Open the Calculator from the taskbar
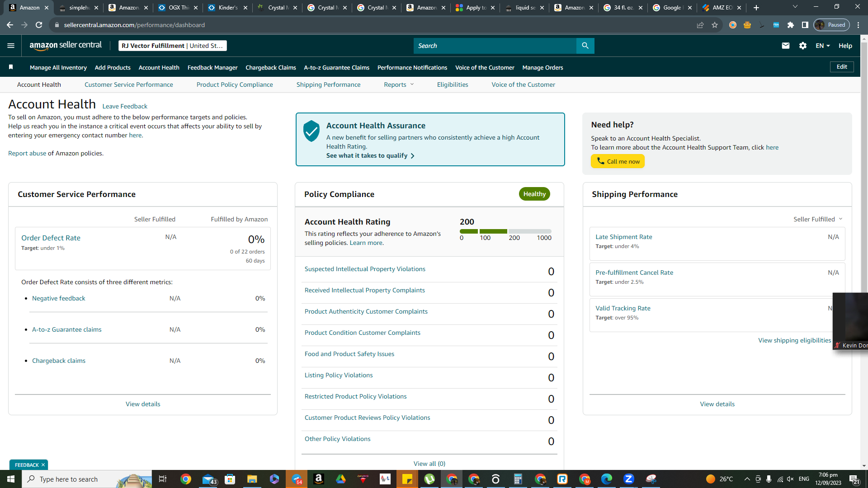The height and width of the screenshot is (488, 868). [x=518, y=479]
